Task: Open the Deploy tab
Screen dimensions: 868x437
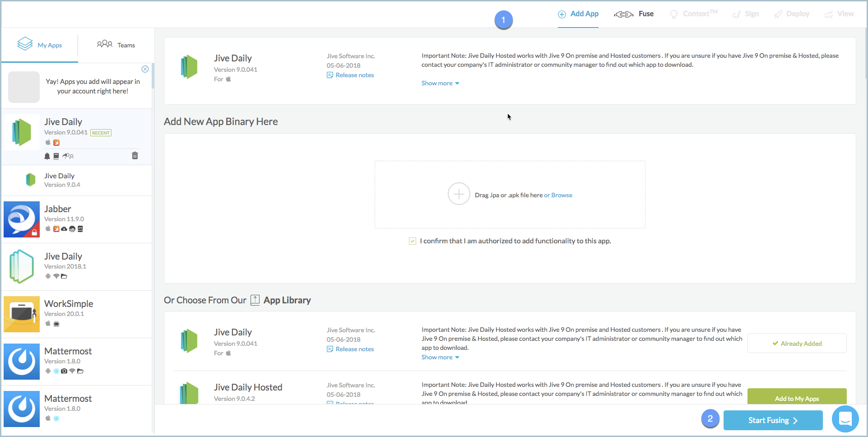Action: (x=792, y=14)
